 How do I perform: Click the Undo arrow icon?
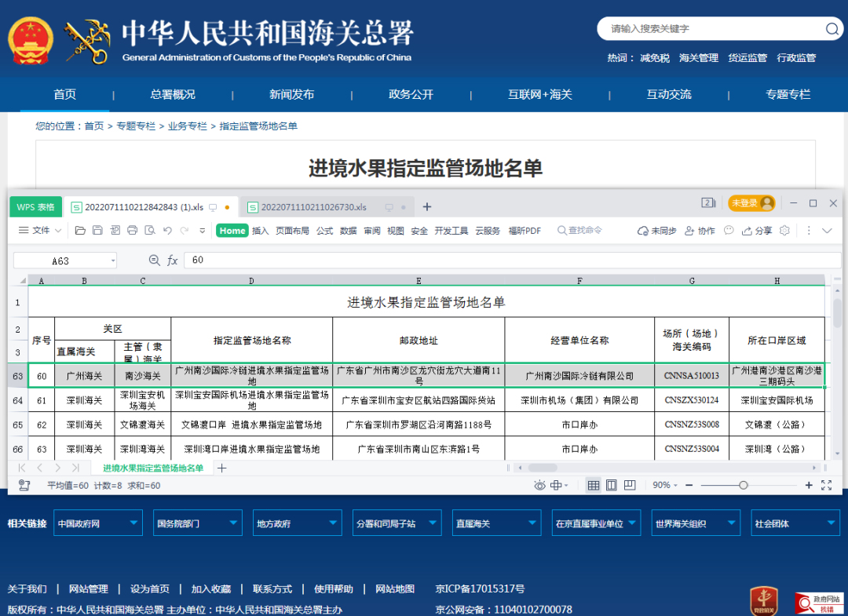[x=168, y=231]
